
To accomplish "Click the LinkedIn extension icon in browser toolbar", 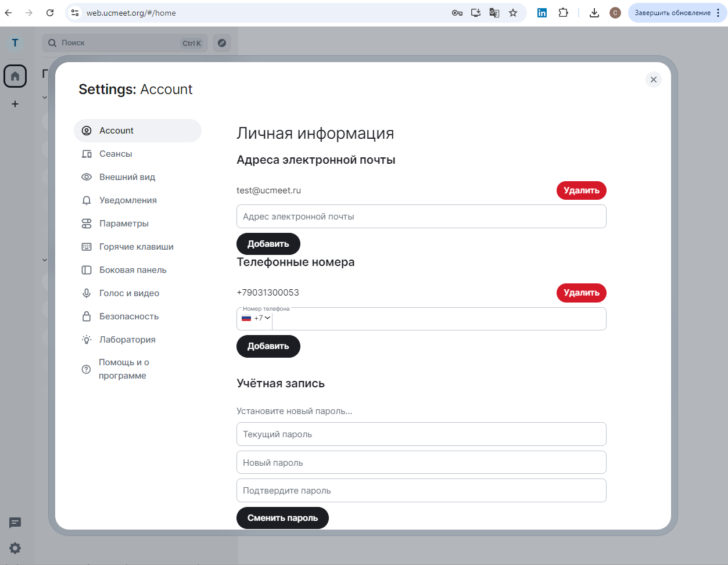I will click(x=541, y=12).
